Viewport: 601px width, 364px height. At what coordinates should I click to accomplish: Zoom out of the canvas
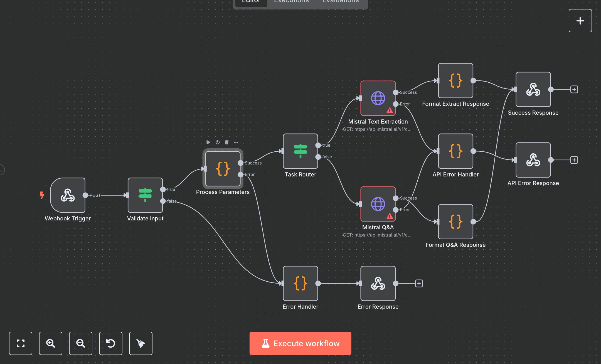coord(80,344)
